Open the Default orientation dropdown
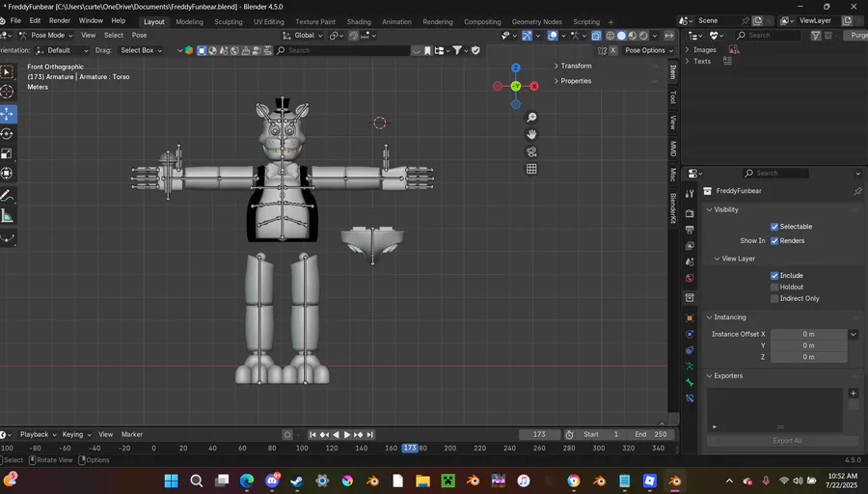 tap(62, 50)
